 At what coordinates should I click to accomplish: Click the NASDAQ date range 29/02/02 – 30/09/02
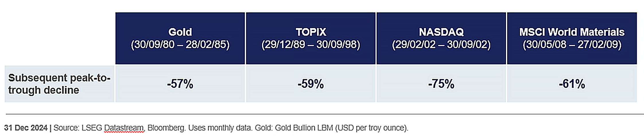(441, 45)
